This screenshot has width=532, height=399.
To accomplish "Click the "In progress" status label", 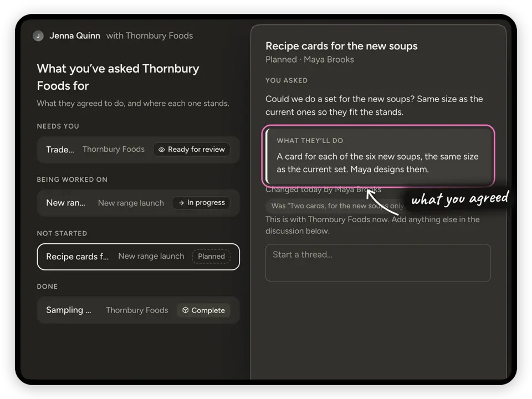I will coord(206,203).
